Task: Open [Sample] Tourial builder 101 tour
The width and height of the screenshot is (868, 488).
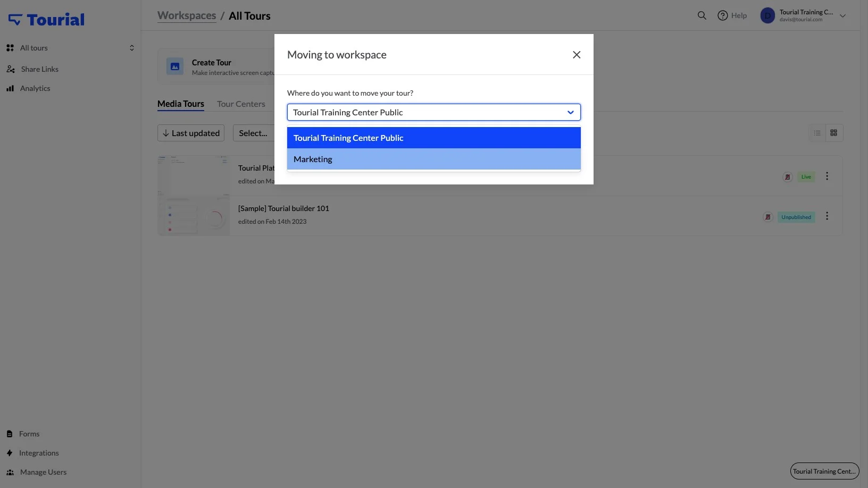Action: pyautogui.click(x=283, y=208)
